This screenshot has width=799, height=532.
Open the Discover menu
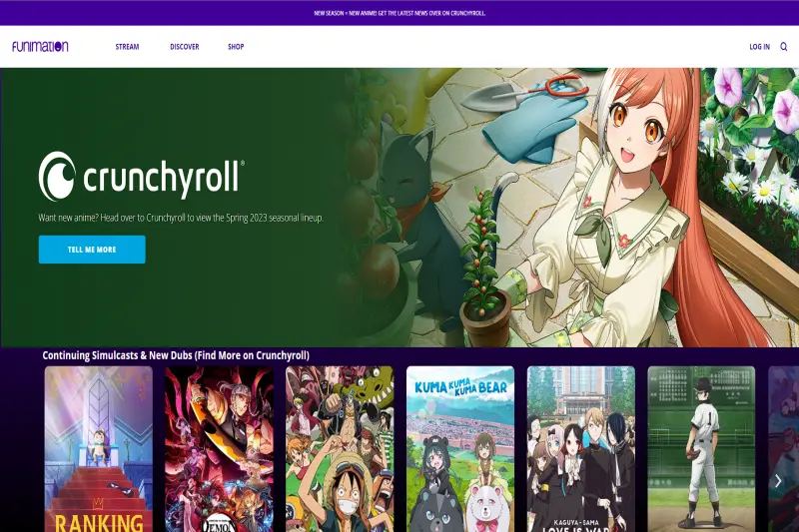click(x=185, y=46)
